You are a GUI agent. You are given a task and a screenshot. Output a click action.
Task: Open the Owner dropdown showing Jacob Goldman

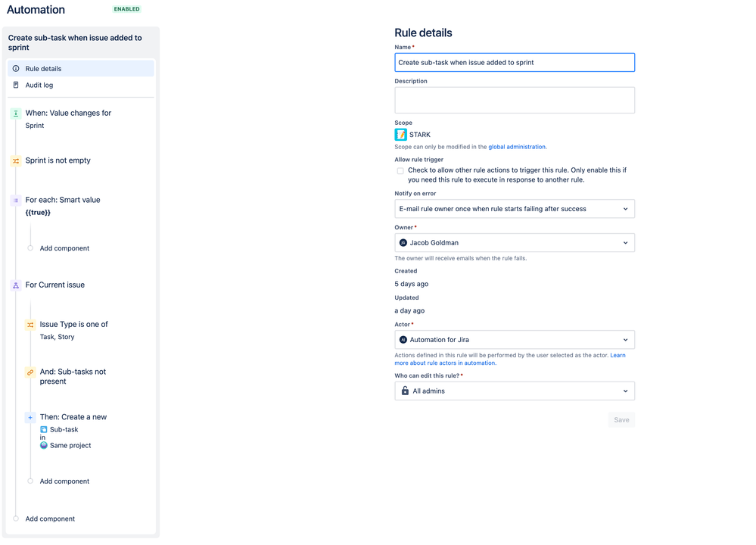(515, 242)
